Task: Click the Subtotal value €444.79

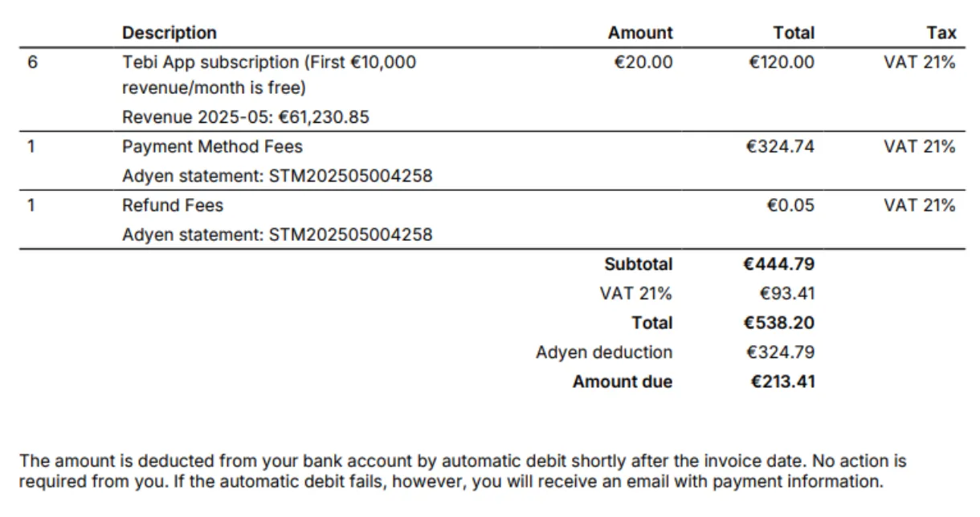Action: point(779,264)
